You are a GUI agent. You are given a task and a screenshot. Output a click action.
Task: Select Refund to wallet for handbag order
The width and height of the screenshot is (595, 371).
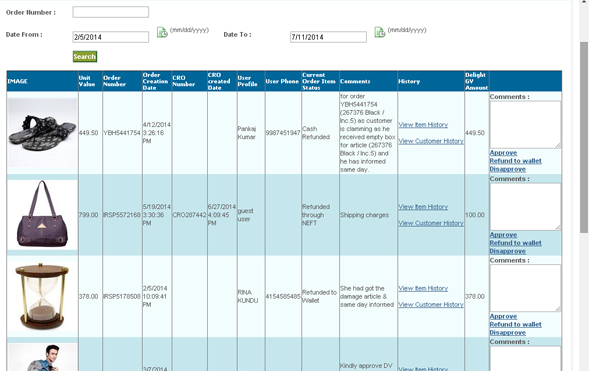point(515,243)
